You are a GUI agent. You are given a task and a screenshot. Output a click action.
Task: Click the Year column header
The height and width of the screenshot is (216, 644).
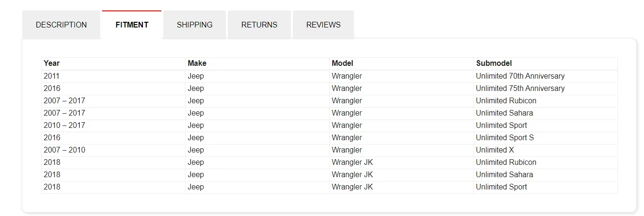point(52,63)
